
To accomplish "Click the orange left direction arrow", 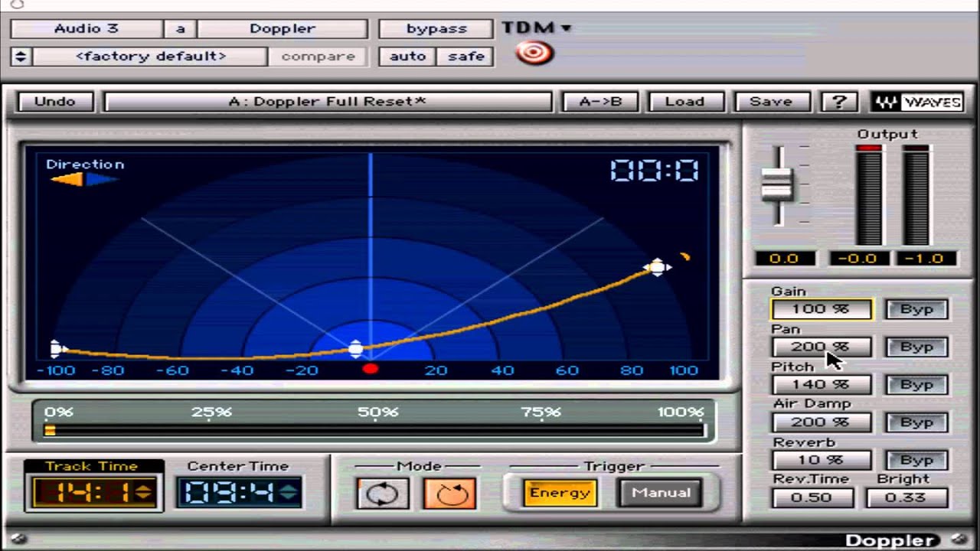I will [x=67, y=180].
